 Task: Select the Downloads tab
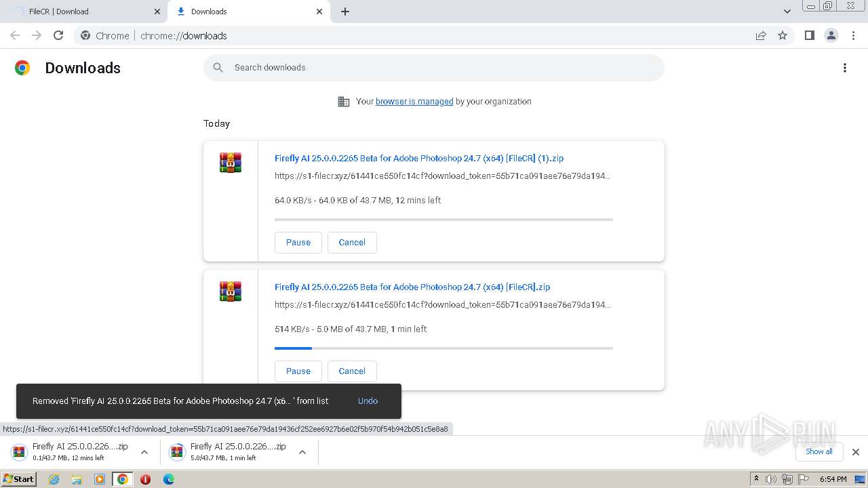point(248,12)
